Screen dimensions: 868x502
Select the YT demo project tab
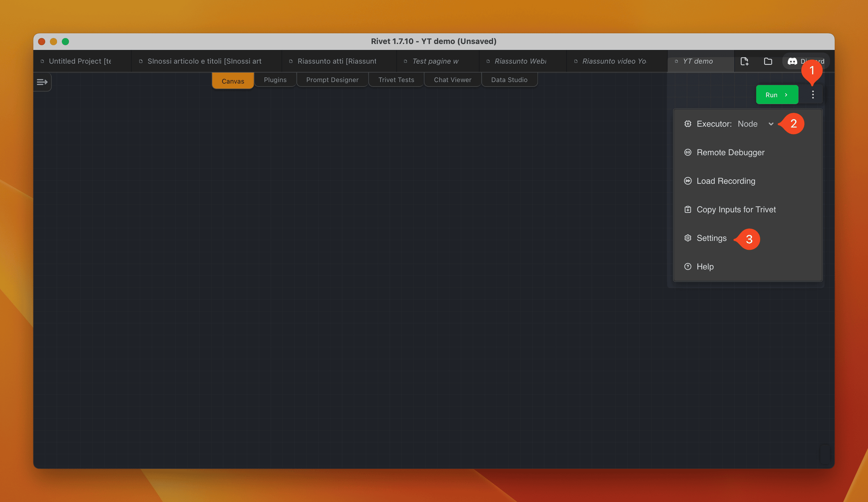[701, 61]
